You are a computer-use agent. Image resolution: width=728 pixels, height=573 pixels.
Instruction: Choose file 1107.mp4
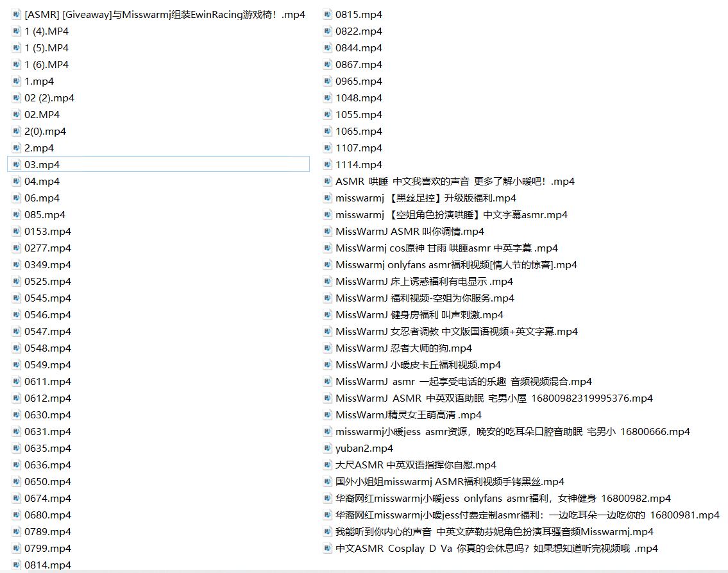[x=359, y=148]
